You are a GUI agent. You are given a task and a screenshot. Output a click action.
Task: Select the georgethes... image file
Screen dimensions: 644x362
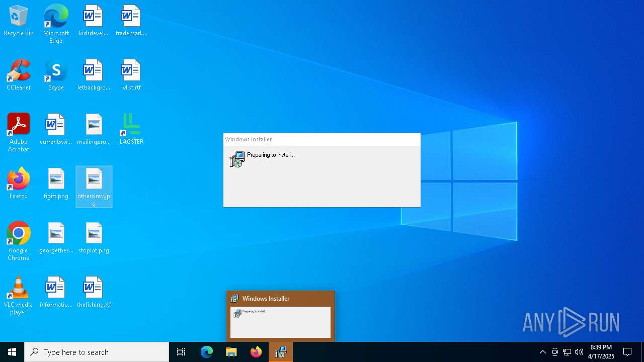pos(56,238)
